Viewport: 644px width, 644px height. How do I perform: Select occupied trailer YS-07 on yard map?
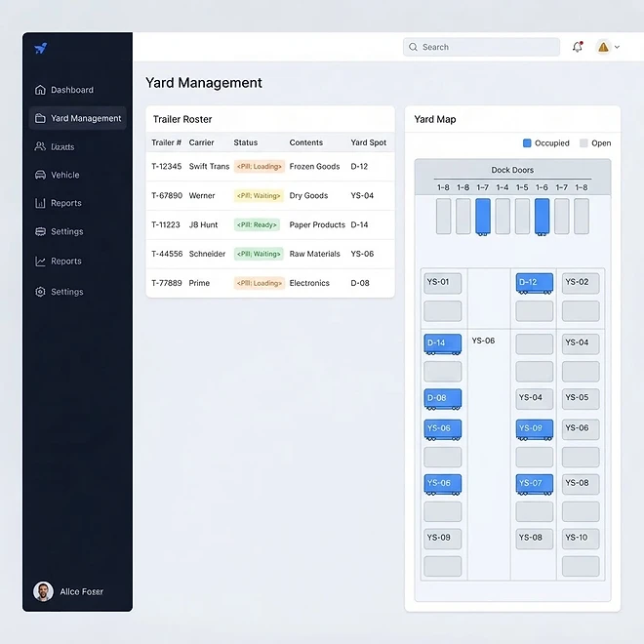click(x=535, y=484)
